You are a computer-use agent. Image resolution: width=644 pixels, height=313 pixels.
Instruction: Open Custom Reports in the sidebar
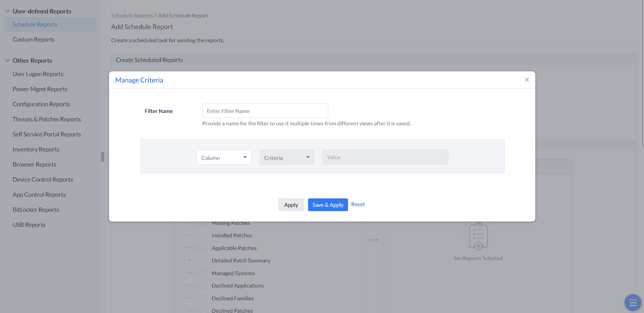point(34,40)
